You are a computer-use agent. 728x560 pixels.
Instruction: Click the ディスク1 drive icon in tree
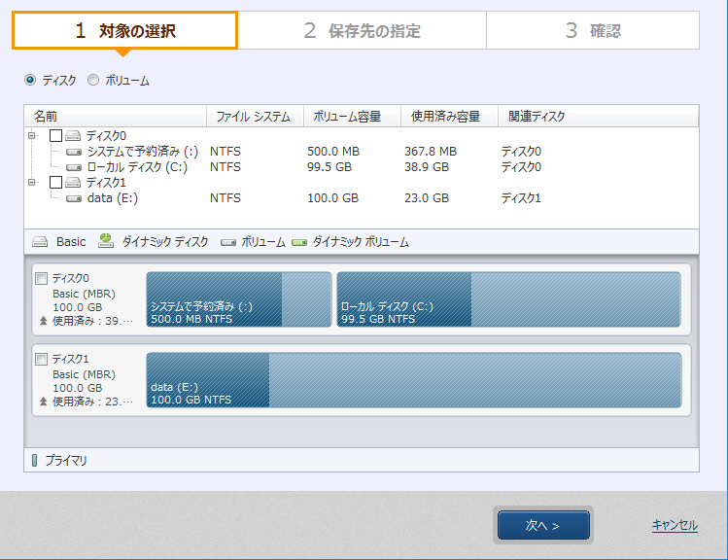pyautogui.click(x=73, y=182)
